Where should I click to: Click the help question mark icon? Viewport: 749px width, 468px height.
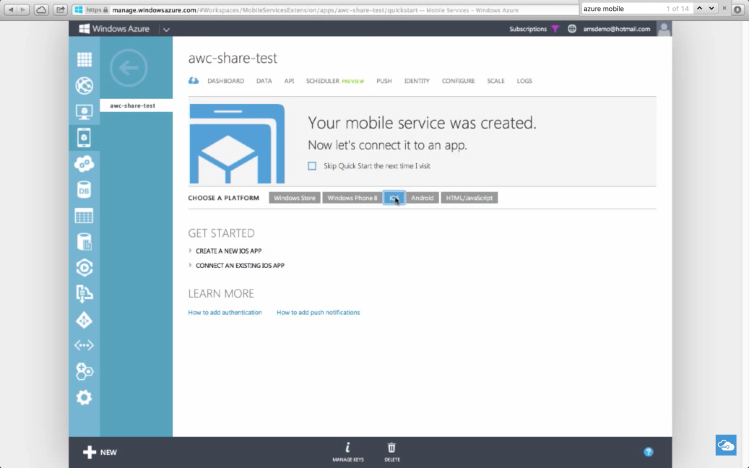coord(648,452)
